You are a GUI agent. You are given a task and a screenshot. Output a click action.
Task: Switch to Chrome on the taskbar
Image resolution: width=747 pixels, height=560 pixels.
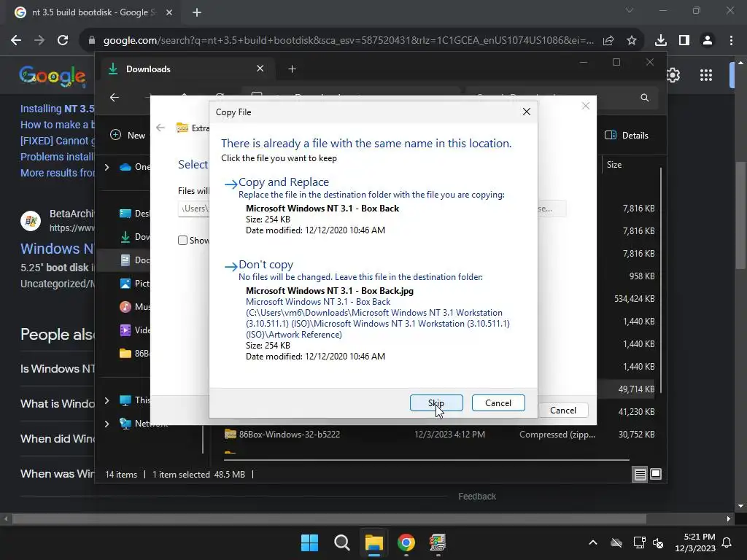tap(406, 542)
